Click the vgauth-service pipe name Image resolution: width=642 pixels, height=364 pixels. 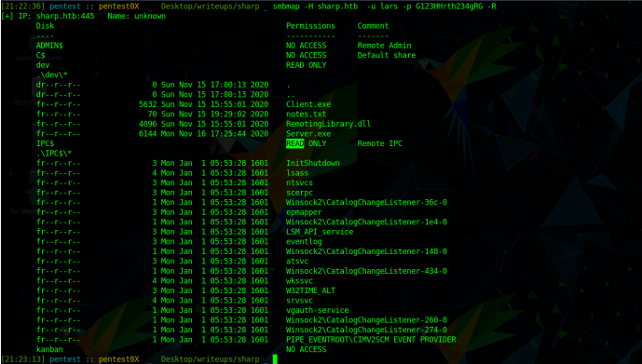pos(318,310)
